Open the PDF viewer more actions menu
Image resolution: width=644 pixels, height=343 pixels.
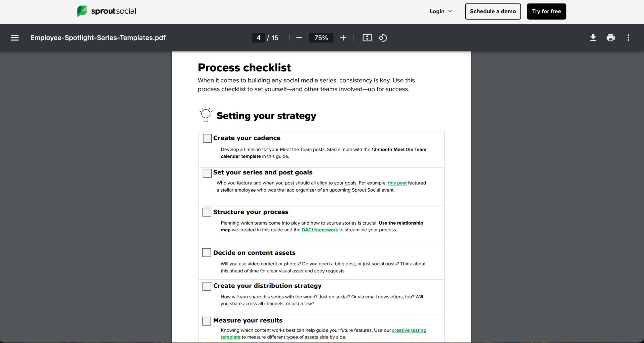point(628,38)
